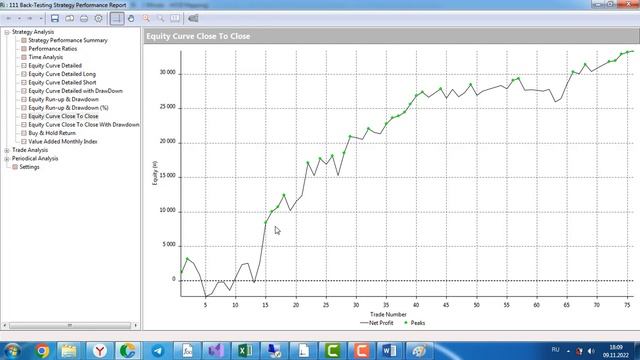The height and width of the screenshot is (360, 640).
Task: Open the Paint palette taskbar icon
Action: pyautogui.click(x=419, y=351)
